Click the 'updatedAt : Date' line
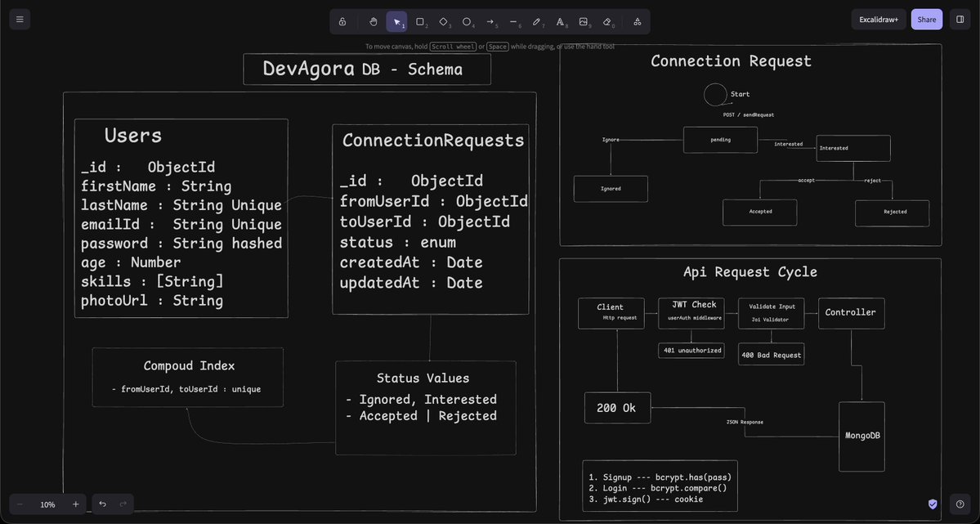The width and height of the screenshot is (980, 524). point(410,283)
